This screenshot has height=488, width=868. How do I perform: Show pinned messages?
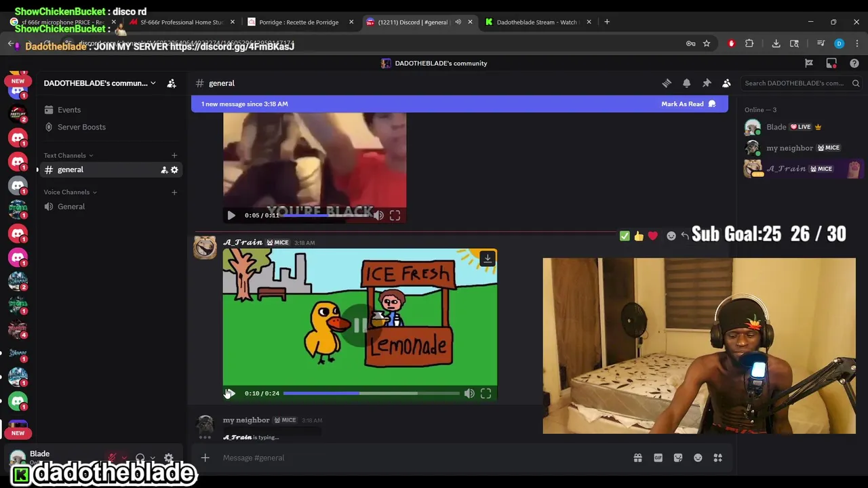coord(707,83)
